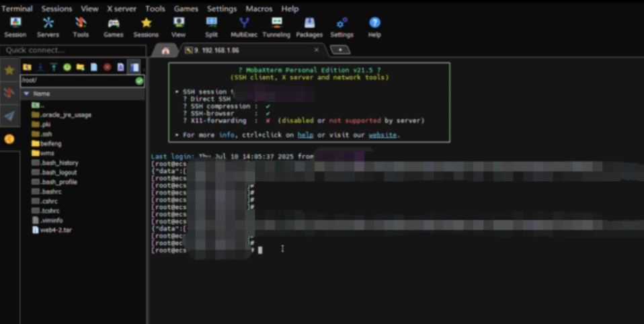Screen dimensions: 644x324
Task: Collapse the Name column header arrow
Action: 26,93
